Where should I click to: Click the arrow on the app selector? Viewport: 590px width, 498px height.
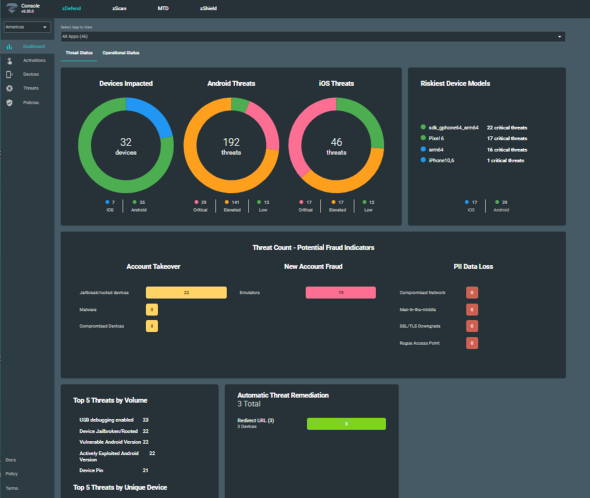[559, 37]
